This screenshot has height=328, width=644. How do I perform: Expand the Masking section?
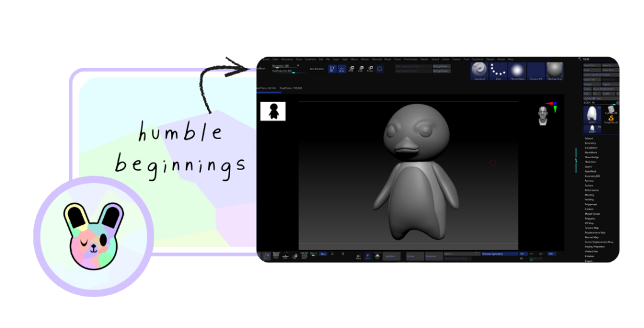tap(589, 195)
